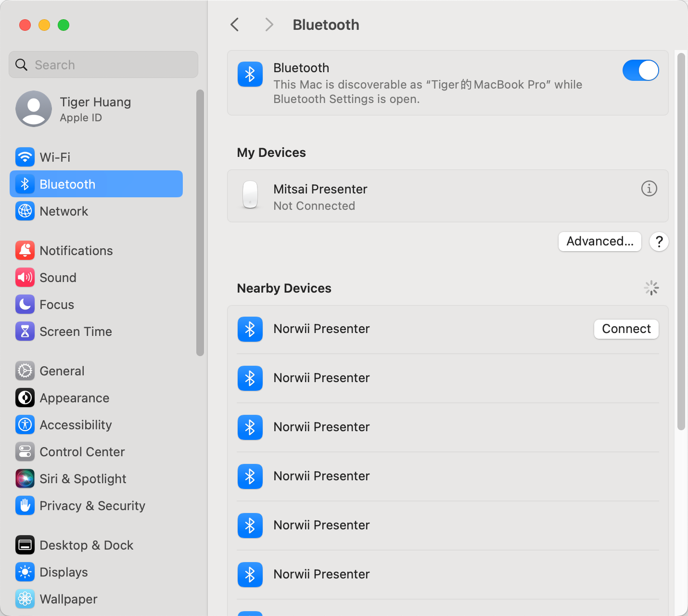Select the Mitsai Presenter device row

point(448,196)
